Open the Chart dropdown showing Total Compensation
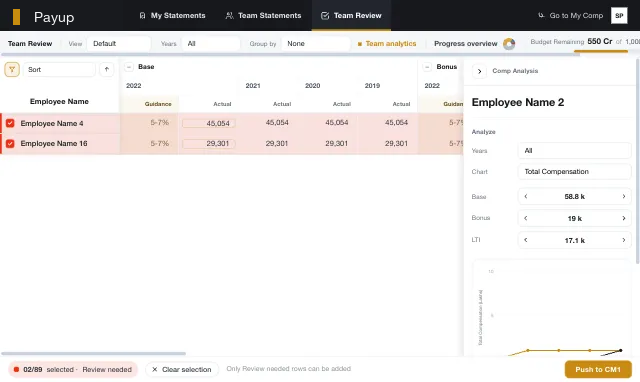 pos(574,172)
